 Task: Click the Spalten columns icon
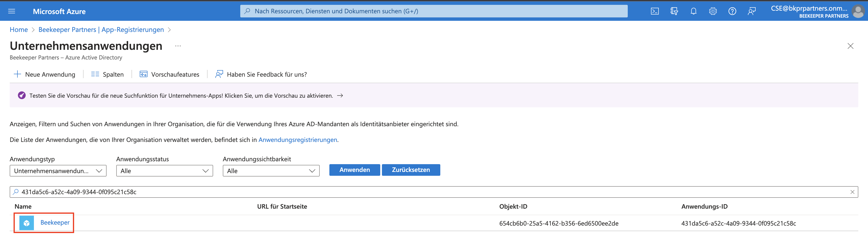pos(95,74)
